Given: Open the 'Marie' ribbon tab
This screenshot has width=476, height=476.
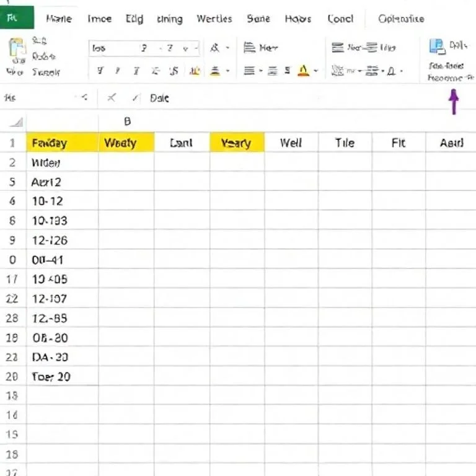Looking at the screenshot, I should 59,19.
